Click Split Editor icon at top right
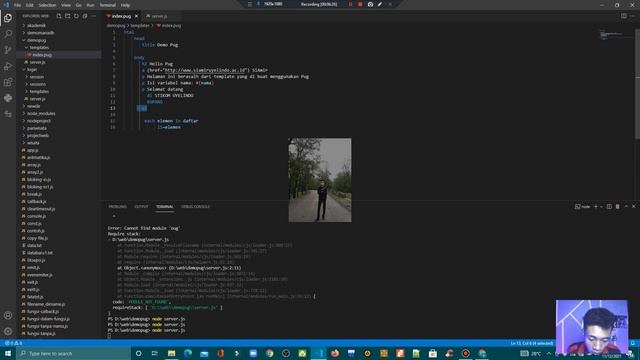 [x=624, y=16]
